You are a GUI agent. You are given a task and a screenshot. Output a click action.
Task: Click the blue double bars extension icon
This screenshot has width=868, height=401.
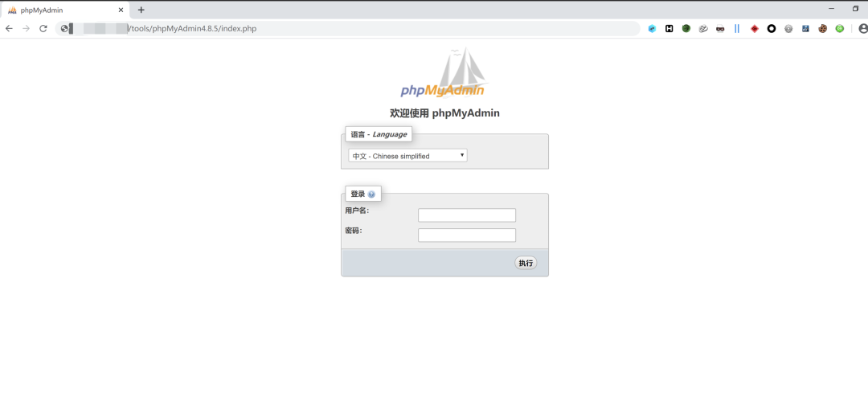pyautogui.click(x=737, y=28)
